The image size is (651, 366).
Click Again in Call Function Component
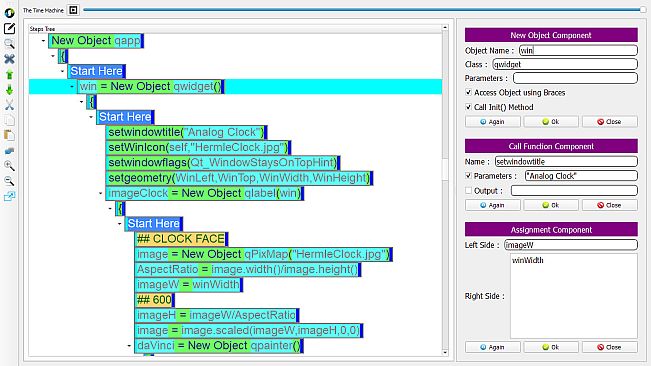tap(492, 205)
